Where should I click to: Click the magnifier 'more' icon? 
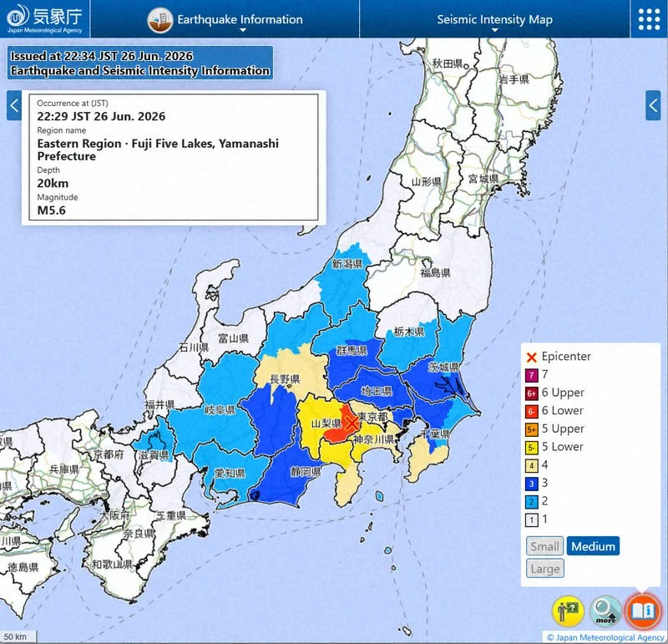tap(605, 611)
